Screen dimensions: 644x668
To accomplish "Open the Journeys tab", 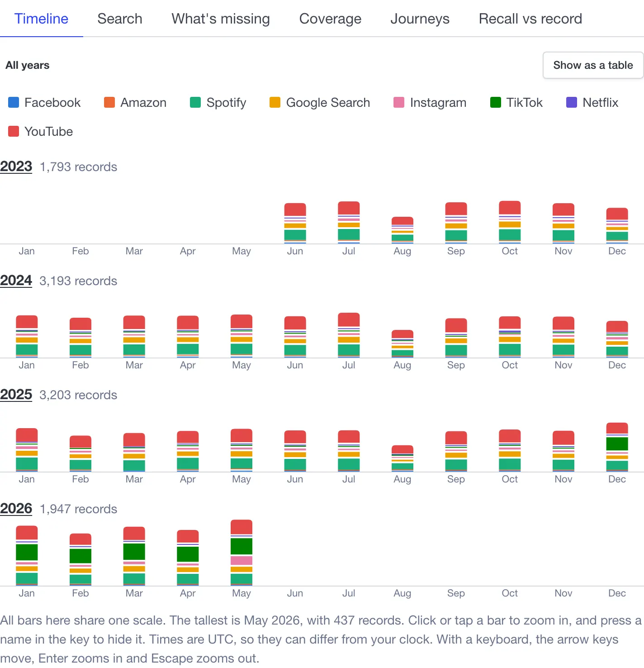I will (420, 19).
